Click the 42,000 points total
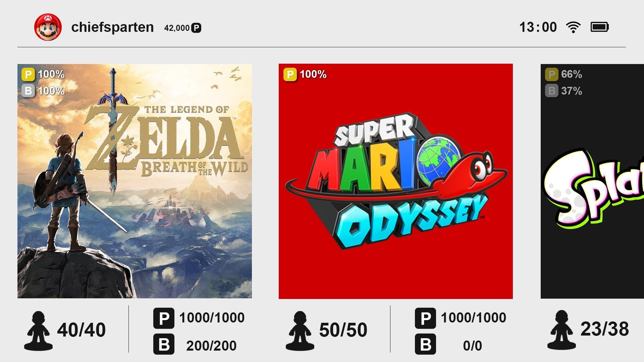Image resolution: width=644 pixels, height=362 pixels. [177, 28]
